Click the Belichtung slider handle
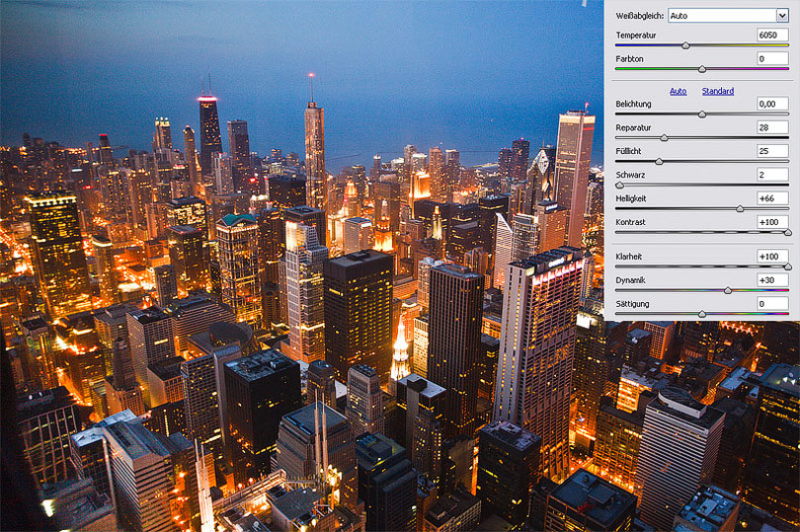Screen dimensions: 800x532 coord(702,114)
